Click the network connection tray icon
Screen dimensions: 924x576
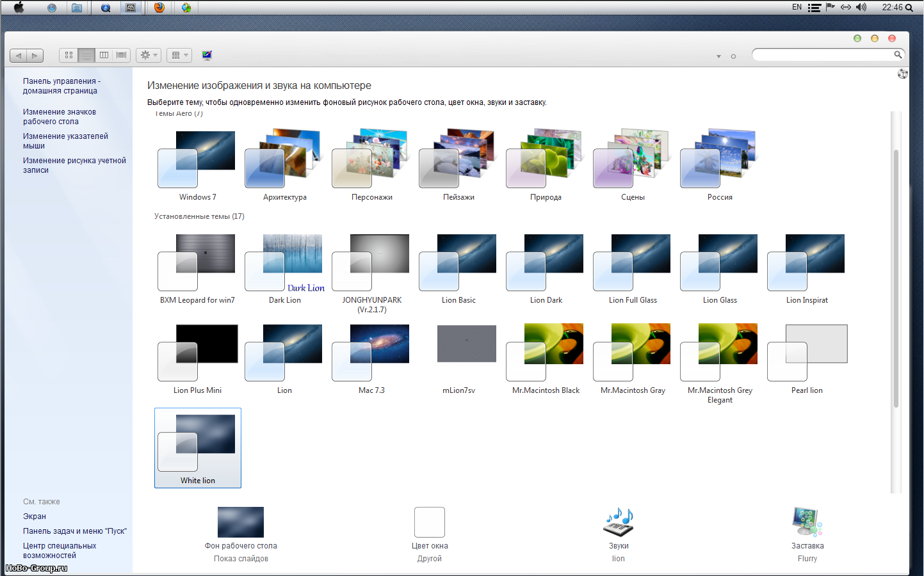point(846,8)
